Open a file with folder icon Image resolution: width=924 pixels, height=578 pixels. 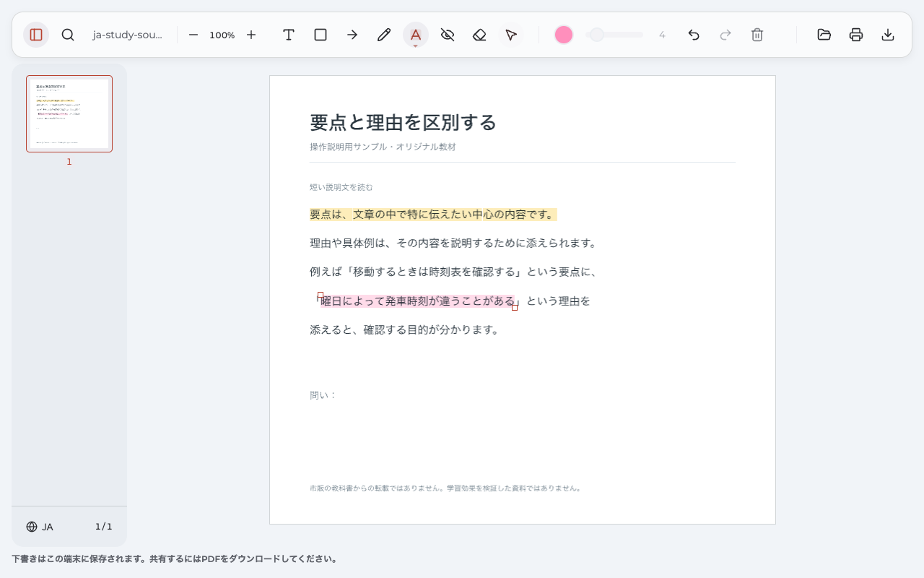[x=824, y=35]
